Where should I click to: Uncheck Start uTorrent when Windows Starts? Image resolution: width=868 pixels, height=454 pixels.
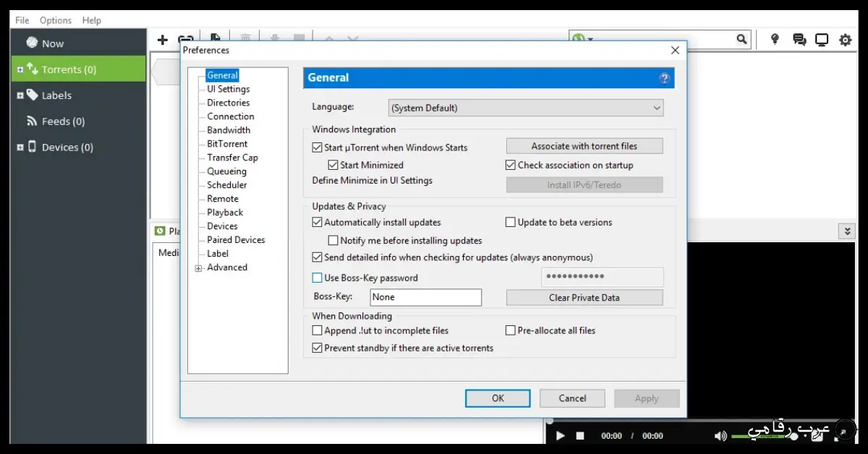317,147
